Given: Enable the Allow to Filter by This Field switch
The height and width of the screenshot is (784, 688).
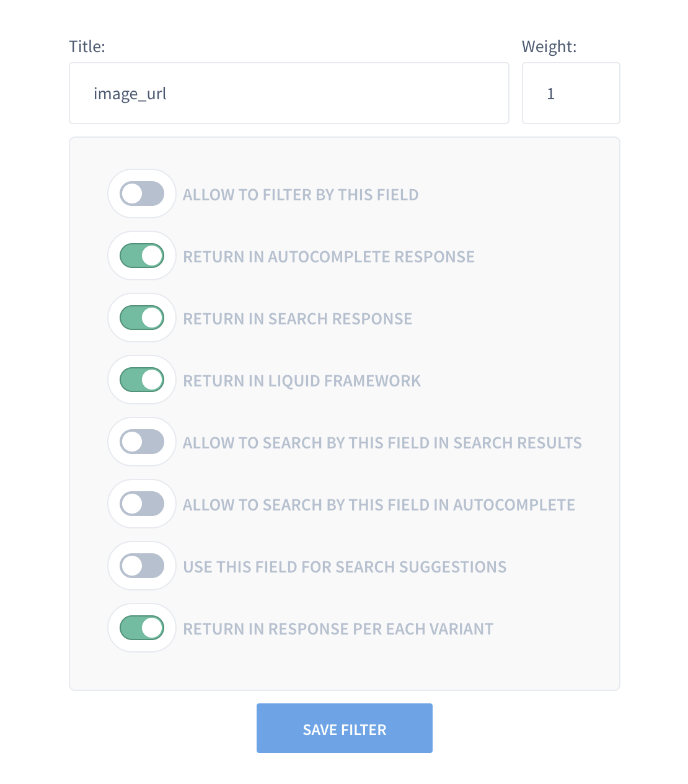Looking at the screenshot, I should tap(142, 194).
